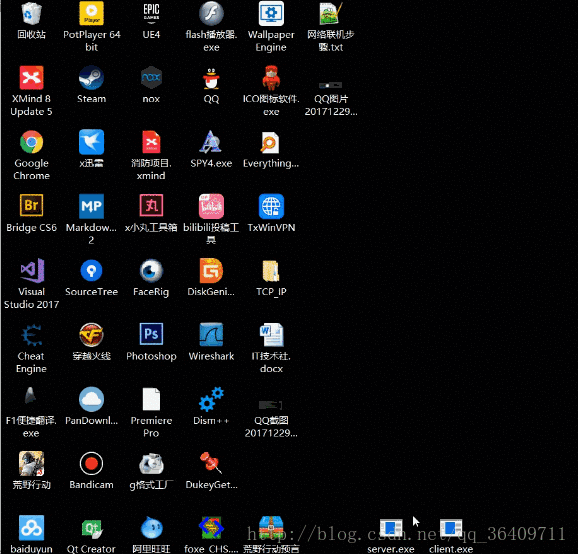Select F1便捷翻译.exe icon
This screenshot has height=554, width=578.
point(31,396)
